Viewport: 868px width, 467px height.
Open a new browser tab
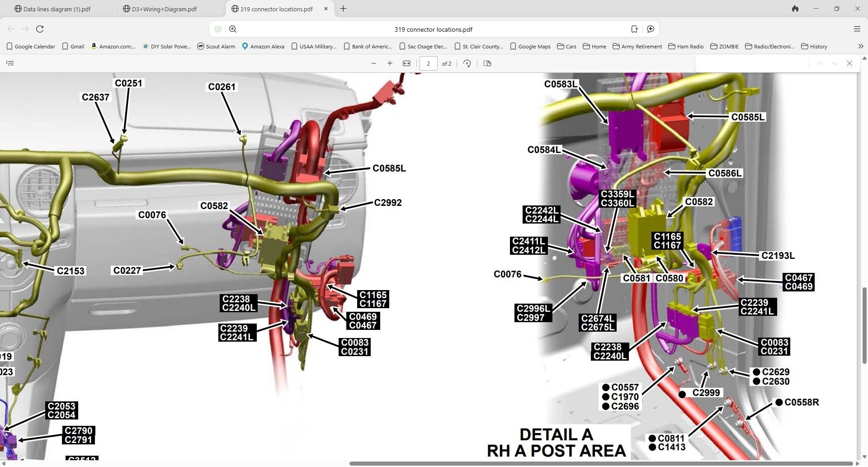point(343,9)
